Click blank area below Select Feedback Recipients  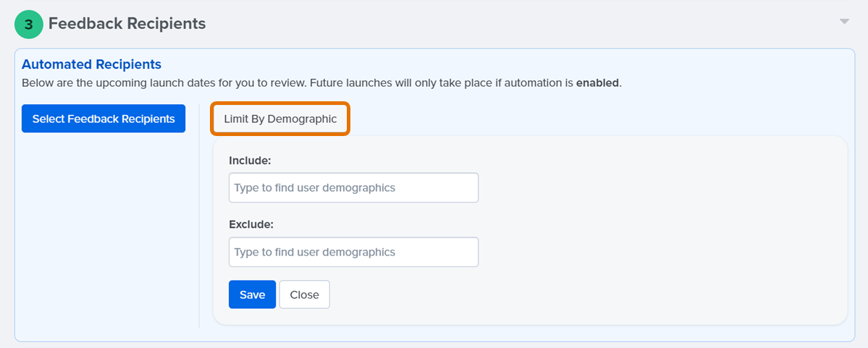pyautogui.click(x=104, y=232)
